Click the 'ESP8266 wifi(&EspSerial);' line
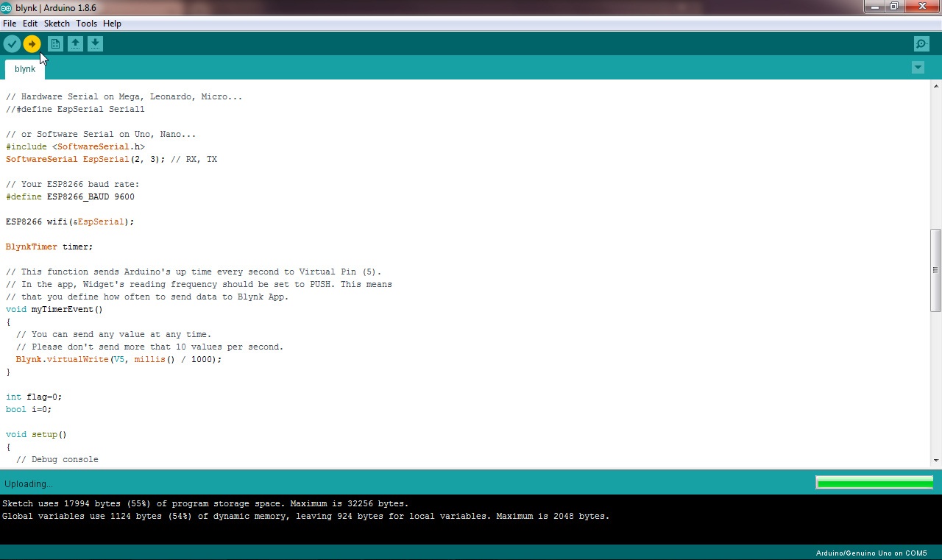Viewport: 942px width, 560px height. click(70, 221)
